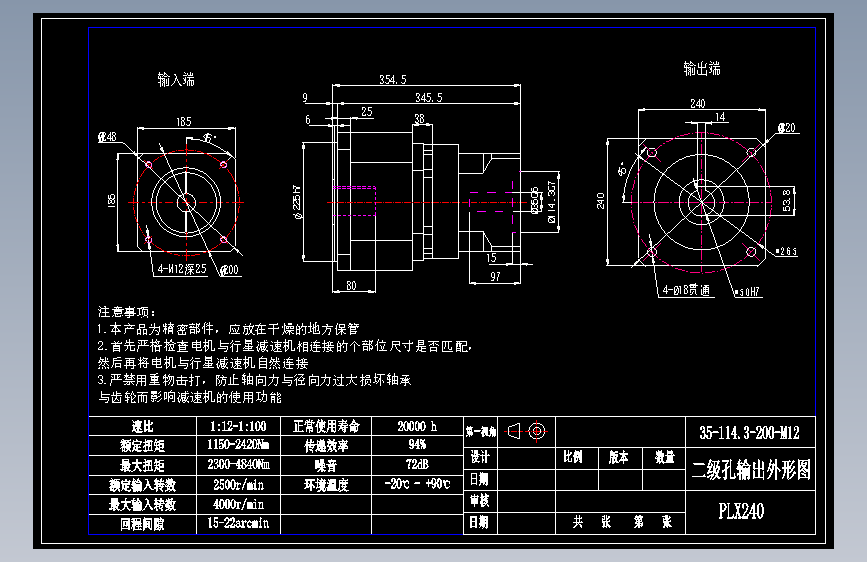Select the '-20℃ - +90℃' temperature value
The height and width of the screenshot is (562, 867).
[417, 485]
